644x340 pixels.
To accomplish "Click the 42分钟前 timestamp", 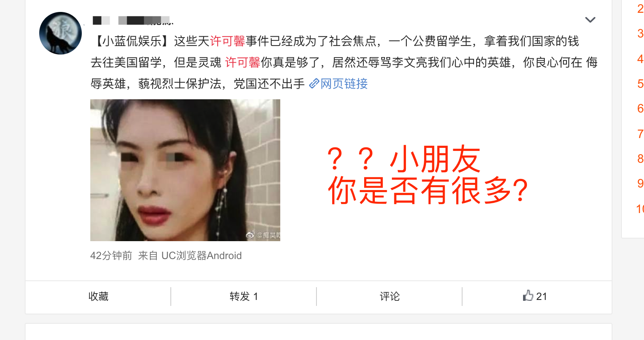I will click(111, 256).
